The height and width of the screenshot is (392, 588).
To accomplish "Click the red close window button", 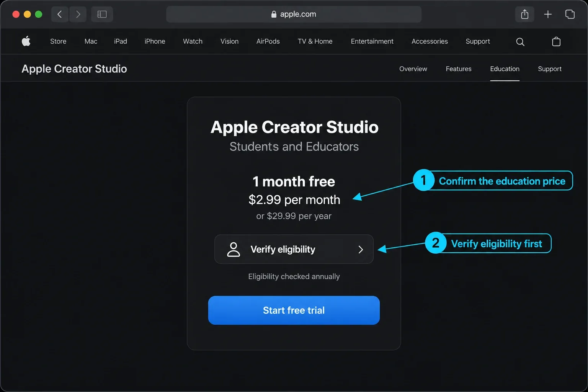I will tap(16, 14).
